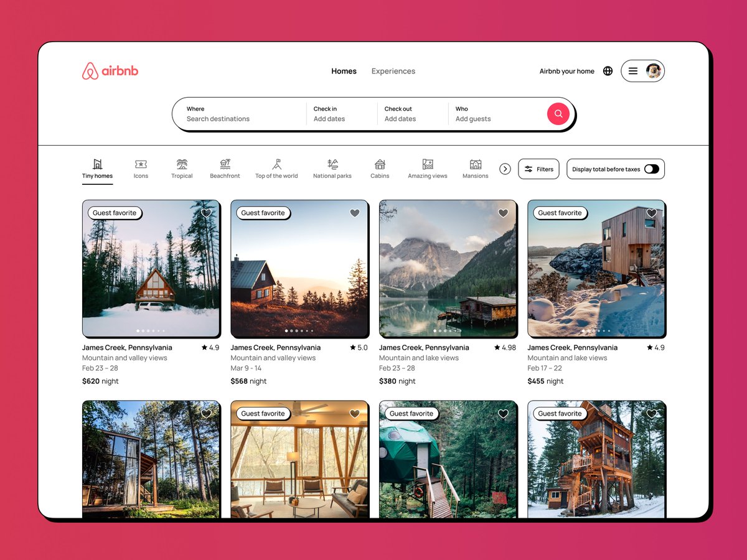Click the "$620 night" price
The height and width of the screenshot is (560, 747).
click(x=100, y=381)
